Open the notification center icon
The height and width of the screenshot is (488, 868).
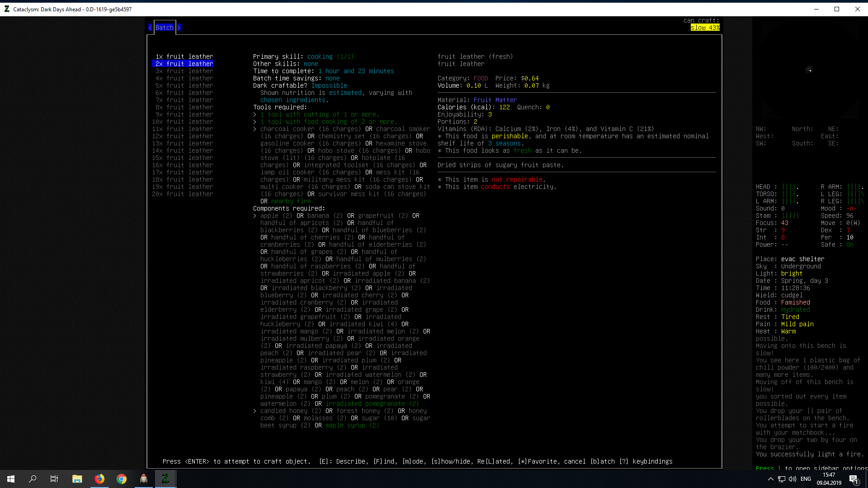tap(854, 479)
